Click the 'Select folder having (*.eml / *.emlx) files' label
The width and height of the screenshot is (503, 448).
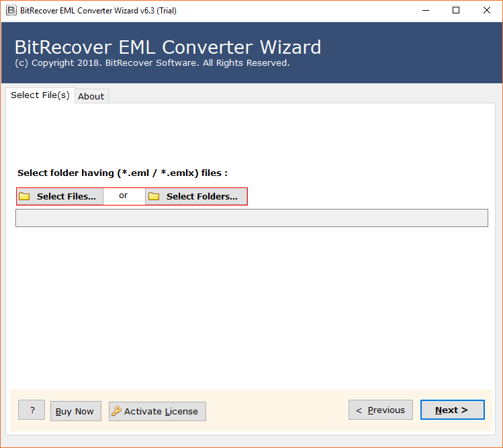click(122, 173)
